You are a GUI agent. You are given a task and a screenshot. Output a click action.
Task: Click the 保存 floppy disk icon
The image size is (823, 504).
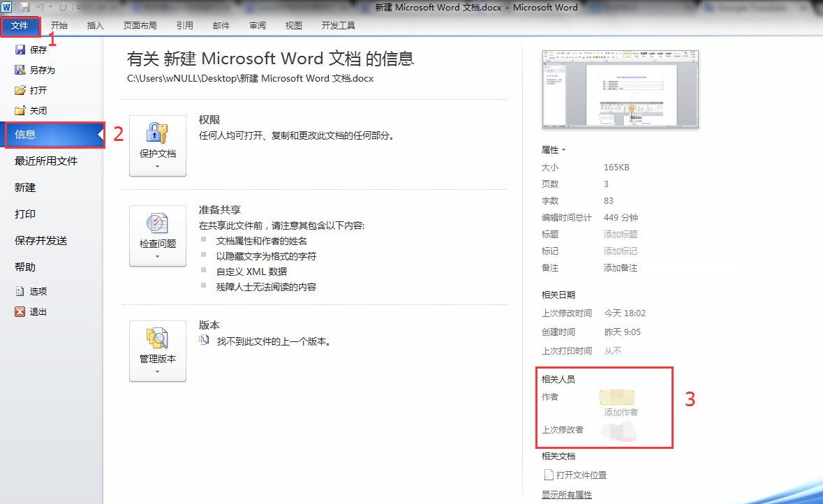tap(20, 50)
